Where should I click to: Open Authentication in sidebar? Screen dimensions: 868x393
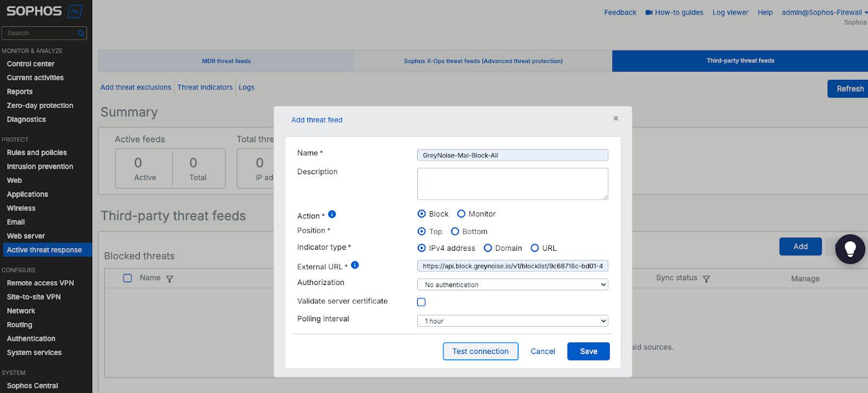(31, 339)
